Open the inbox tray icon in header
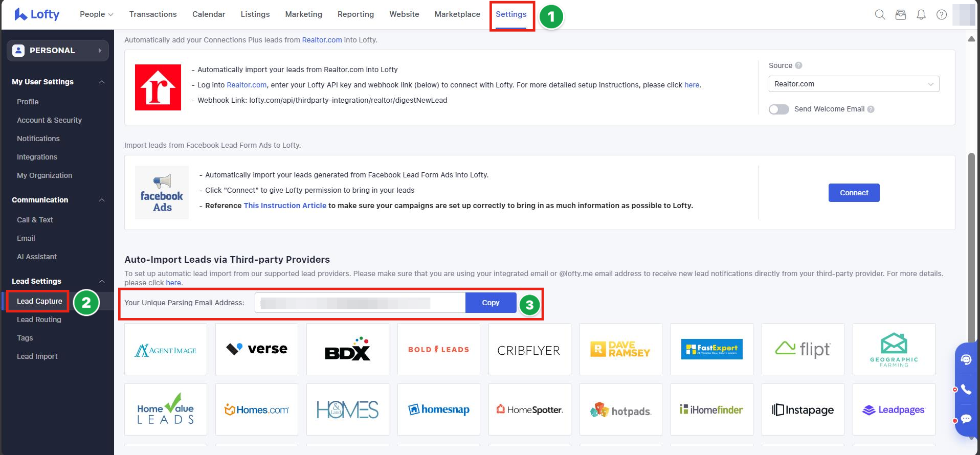Image resolution: width=980 pixels, height=455 pixels. [x=901, y=15]
